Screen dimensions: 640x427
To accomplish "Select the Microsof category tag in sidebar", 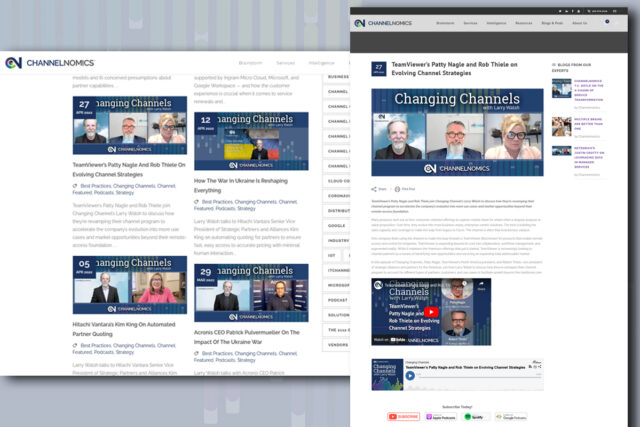I will pos(337,285).
